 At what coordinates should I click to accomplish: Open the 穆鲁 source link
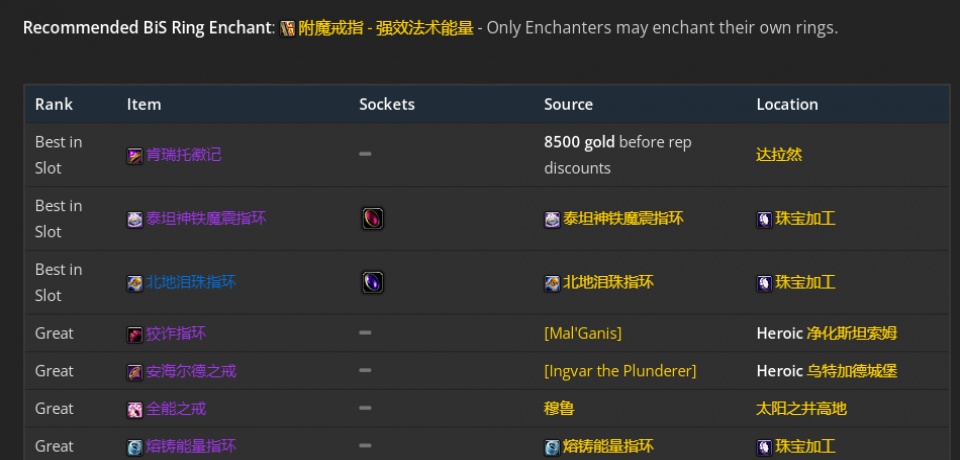(x=559, y=409)
